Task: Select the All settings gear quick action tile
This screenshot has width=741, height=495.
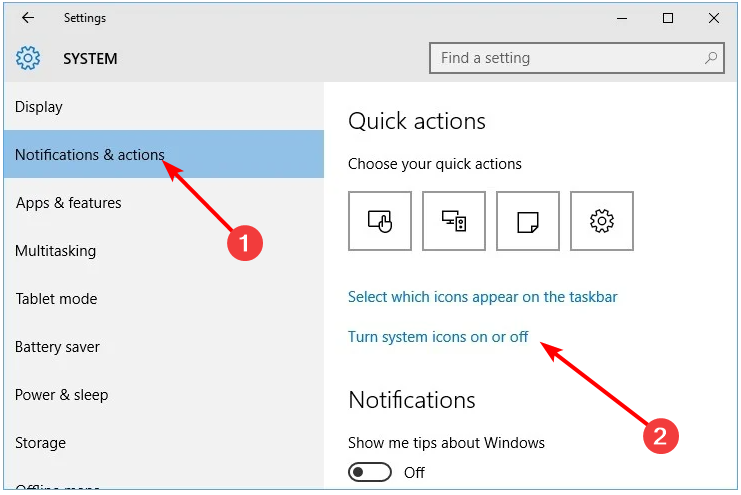Action: [602, 221]
